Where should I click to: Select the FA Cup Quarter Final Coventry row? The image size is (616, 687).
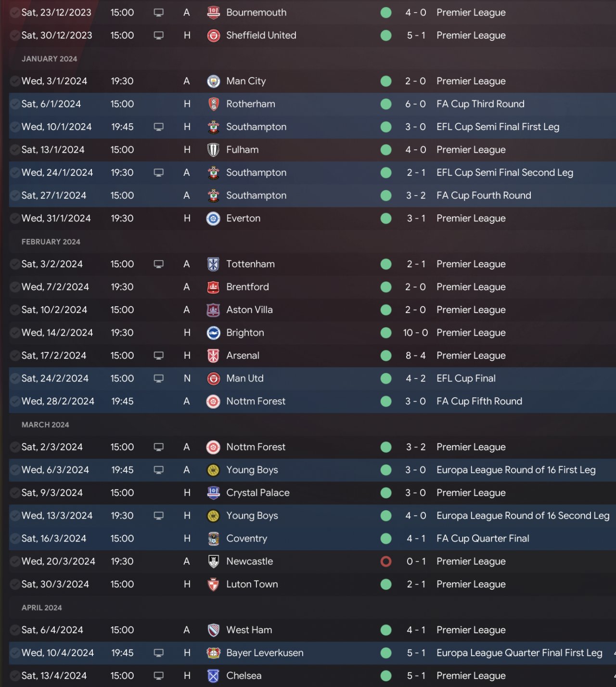[312, 539]
